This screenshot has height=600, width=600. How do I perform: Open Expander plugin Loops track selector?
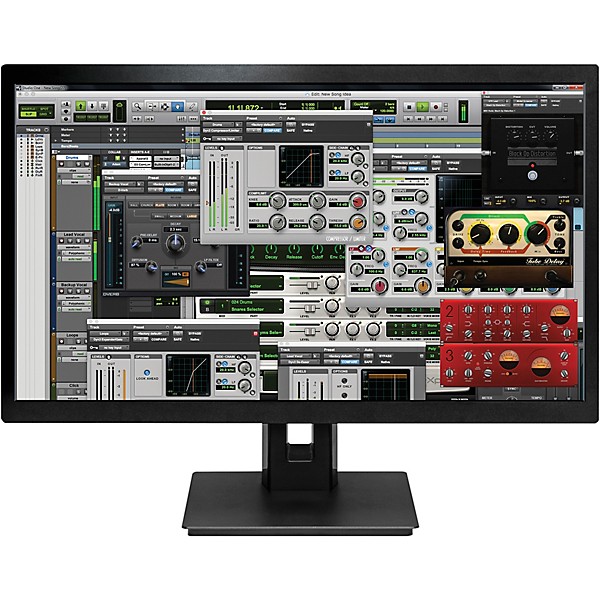coord(105,333)
